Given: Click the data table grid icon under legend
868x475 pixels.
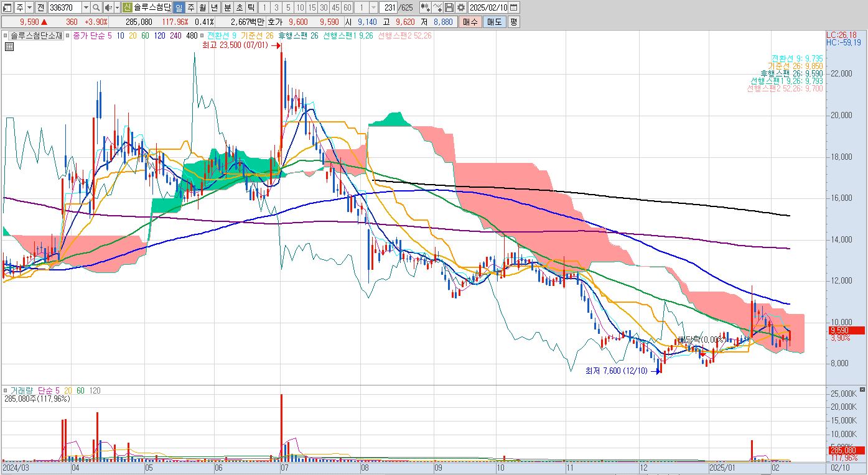Looking at the screenshot, I should 10,47.
